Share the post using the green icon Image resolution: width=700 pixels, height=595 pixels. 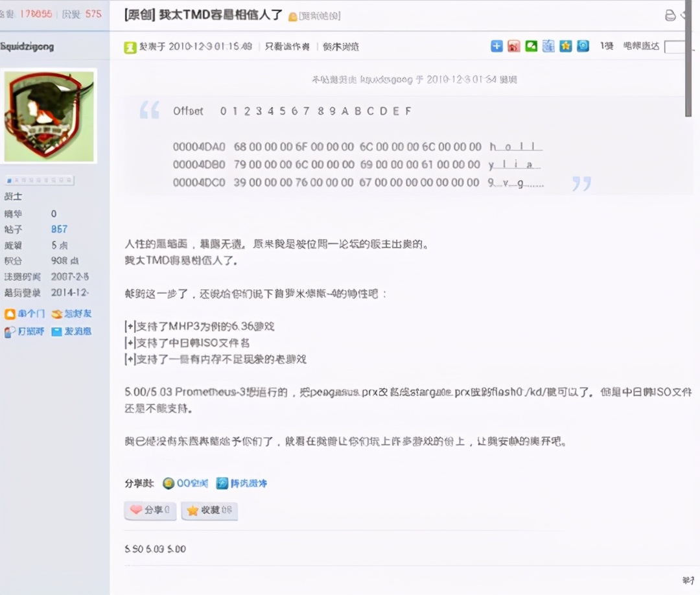(531, 46)
